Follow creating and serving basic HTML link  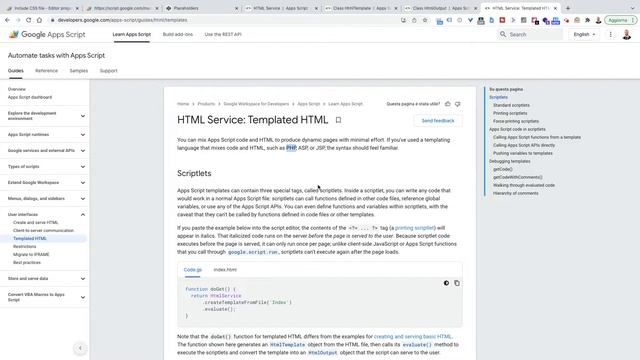pyautogui.click(x=412, y=337)
